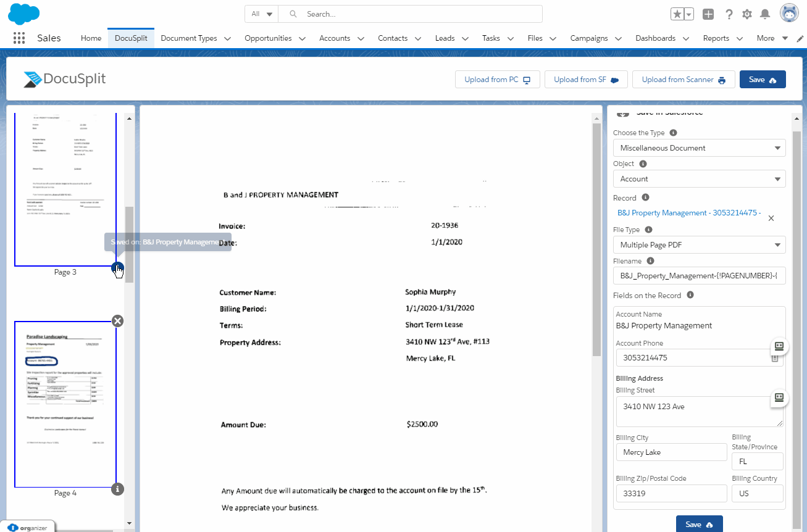Open the Favorites star icon
Viewport: 807px width, 532px height.
pos(677,14)
